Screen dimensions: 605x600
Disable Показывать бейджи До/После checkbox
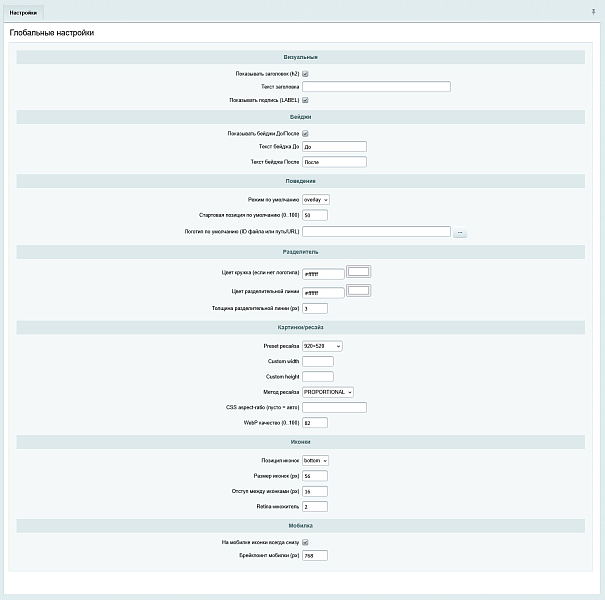(x=305, y=133)
